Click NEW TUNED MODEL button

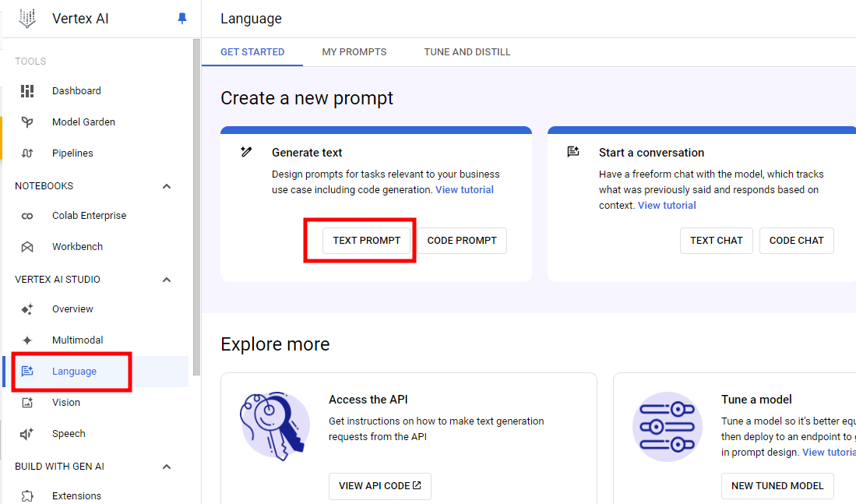(x=777, y=486)
